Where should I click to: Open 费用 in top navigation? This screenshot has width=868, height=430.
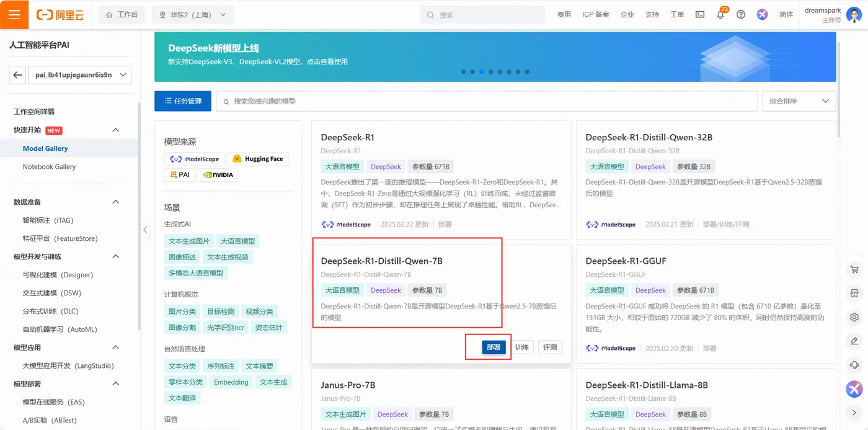pos(564,14)
